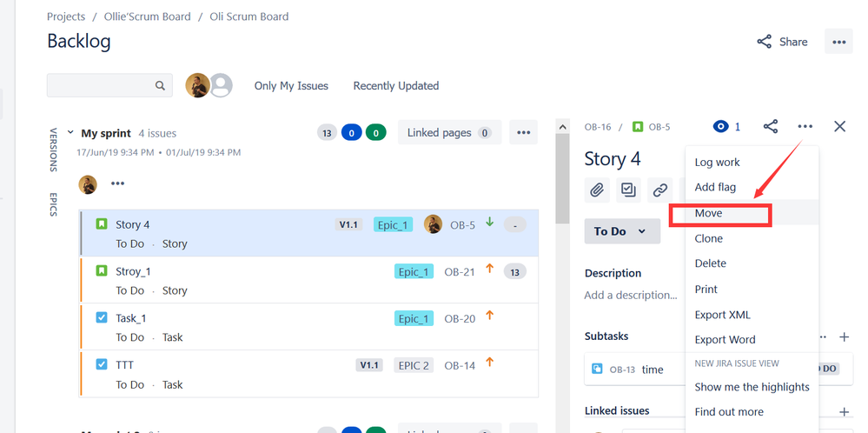Click assignee avatar on Story 4 row
The image size is (868, 433).
433,224
